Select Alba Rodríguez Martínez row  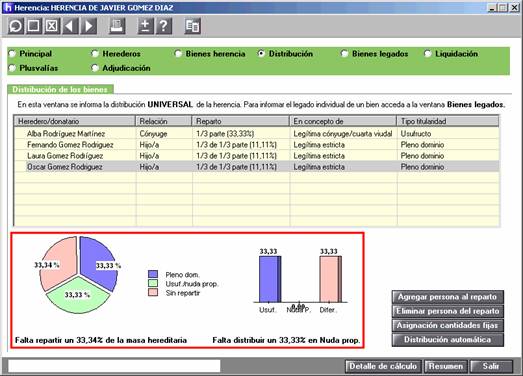pyautogui.click(x=256, y=134)
